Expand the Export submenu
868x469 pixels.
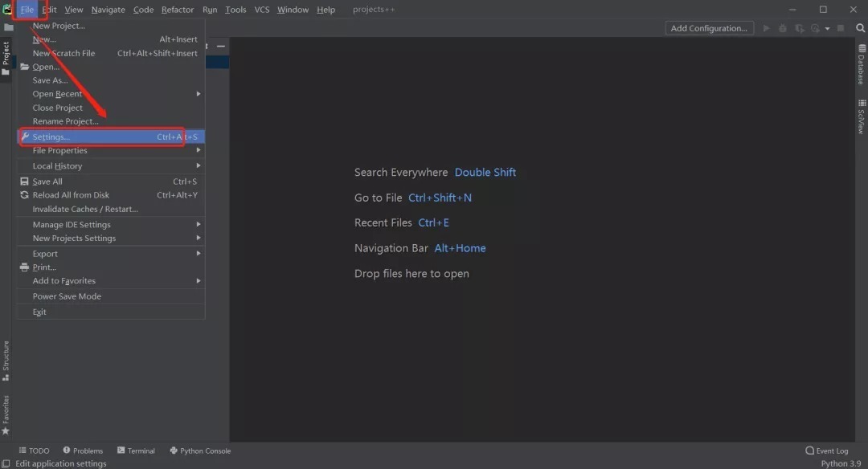click(45, 253)
